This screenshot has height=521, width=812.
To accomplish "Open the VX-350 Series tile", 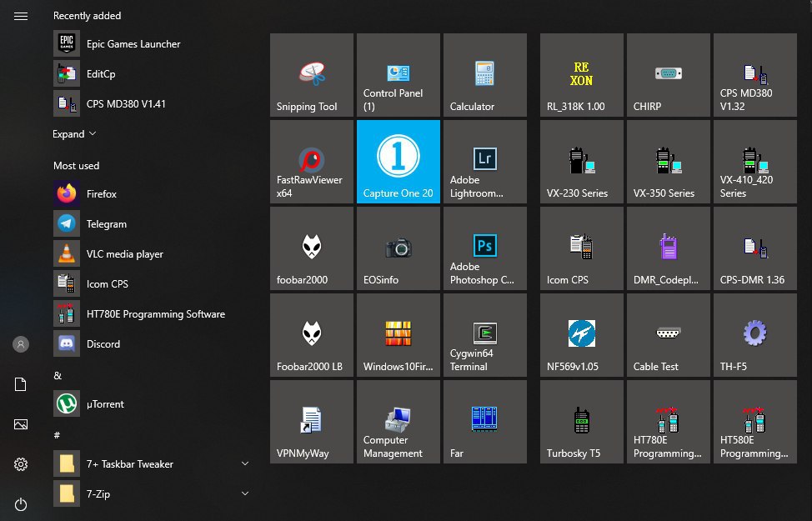I will coord(669,162).
